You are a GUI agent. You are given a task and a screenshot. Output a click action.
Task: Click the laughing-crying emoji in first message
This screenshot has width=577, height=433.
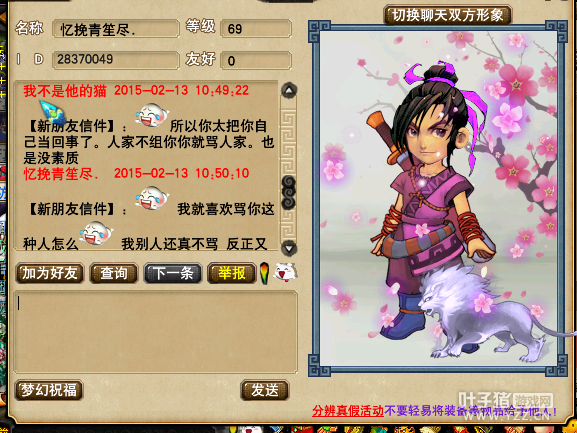152,116
